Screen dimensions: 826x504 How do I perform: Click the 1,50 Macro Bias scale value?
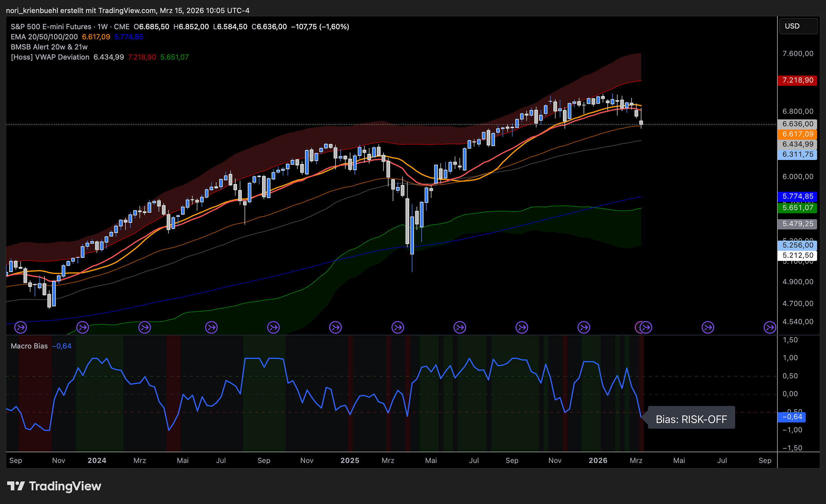point(790,340)
